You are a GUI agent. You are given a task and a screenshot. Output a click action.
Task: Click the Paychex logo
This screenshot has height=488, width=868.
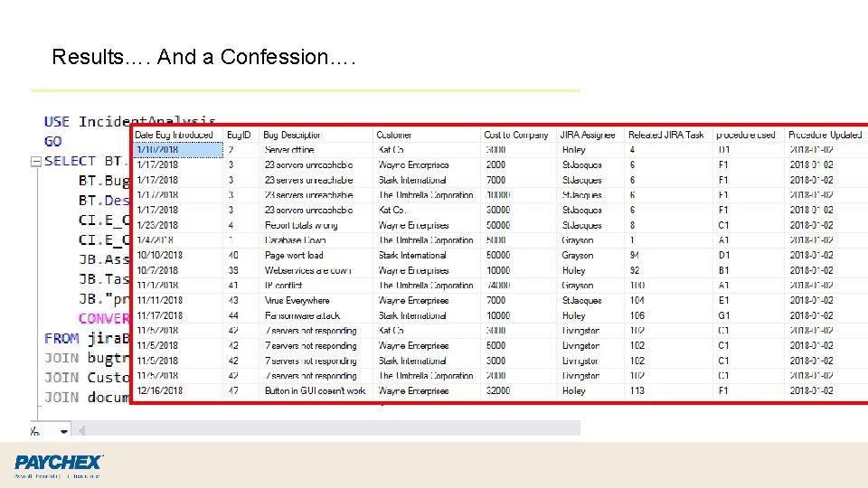pyautogui.click(x=58, y=466)
